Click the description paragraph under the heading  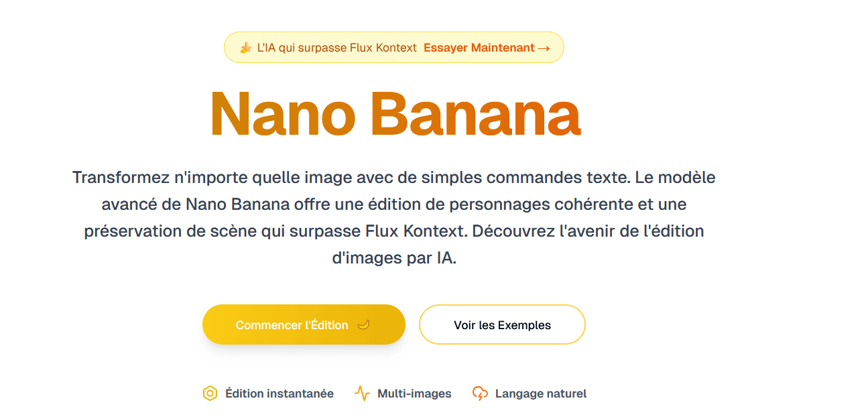(x=394, y=217)
